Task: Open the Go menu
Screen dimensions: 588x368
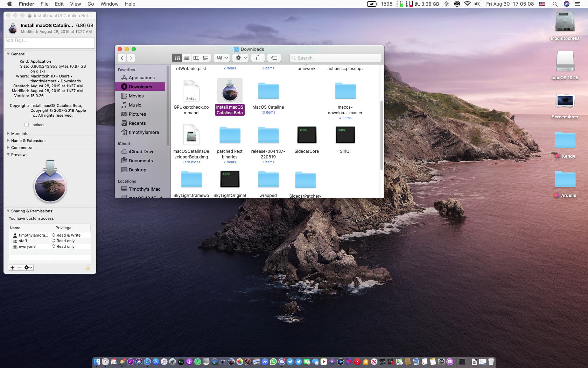Action: (91, 4)
